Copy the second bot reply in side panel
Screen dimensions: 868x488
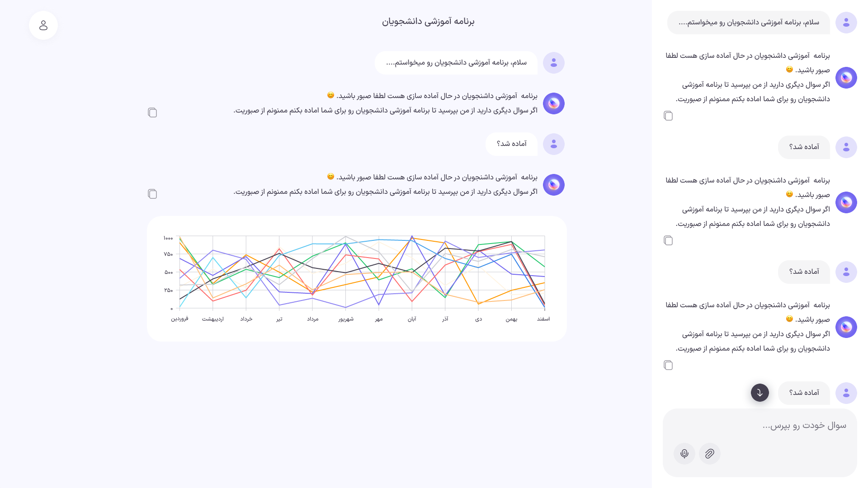[x=668, y=240]
